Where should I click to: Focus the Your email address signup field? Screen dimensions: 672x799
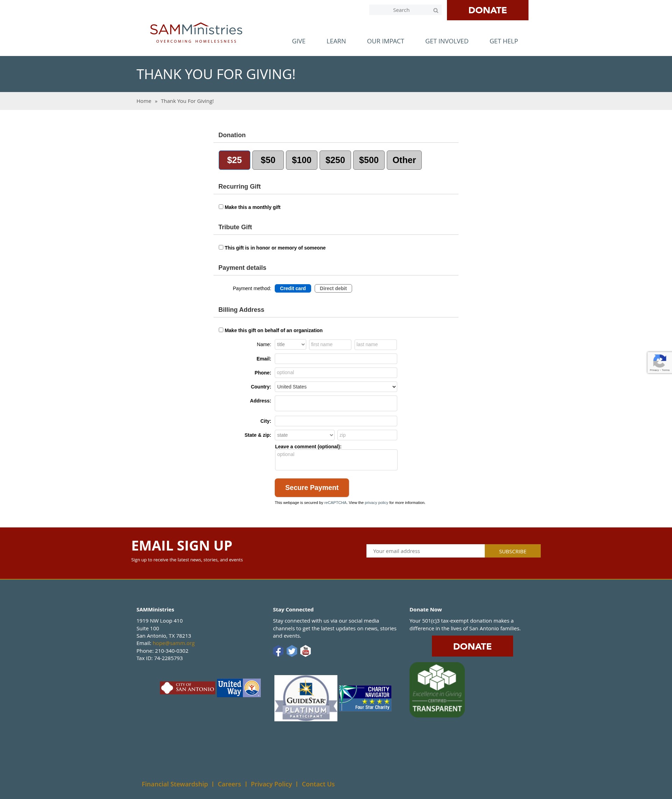(425, 551)
